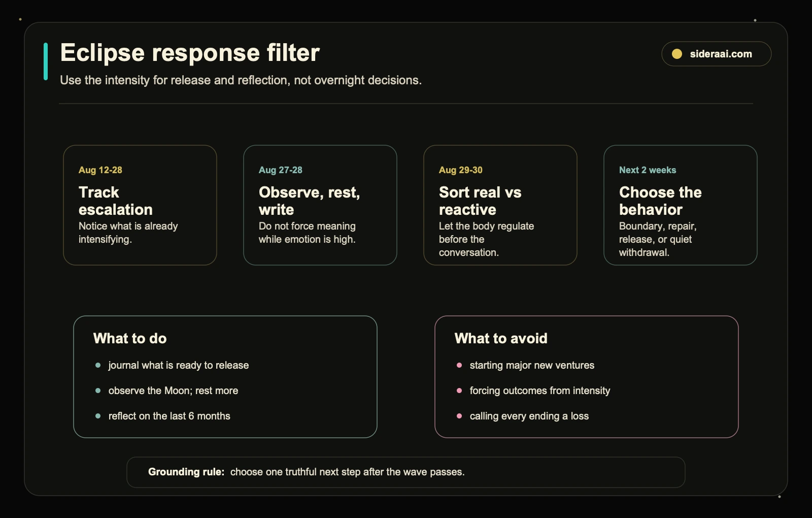Select 'starting major new ventures'
812x518 pixels.
(x=532, y=365)
